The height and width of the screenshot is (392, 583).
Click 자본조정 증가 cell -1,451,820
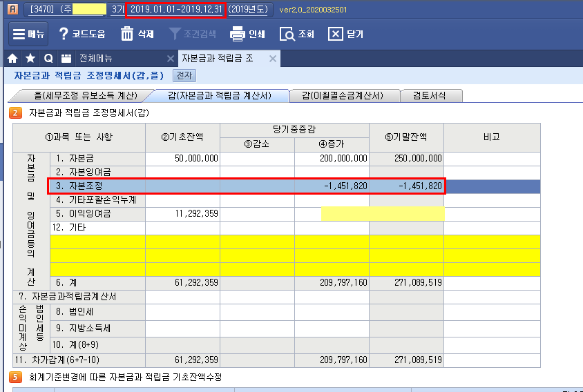(332, 186)
